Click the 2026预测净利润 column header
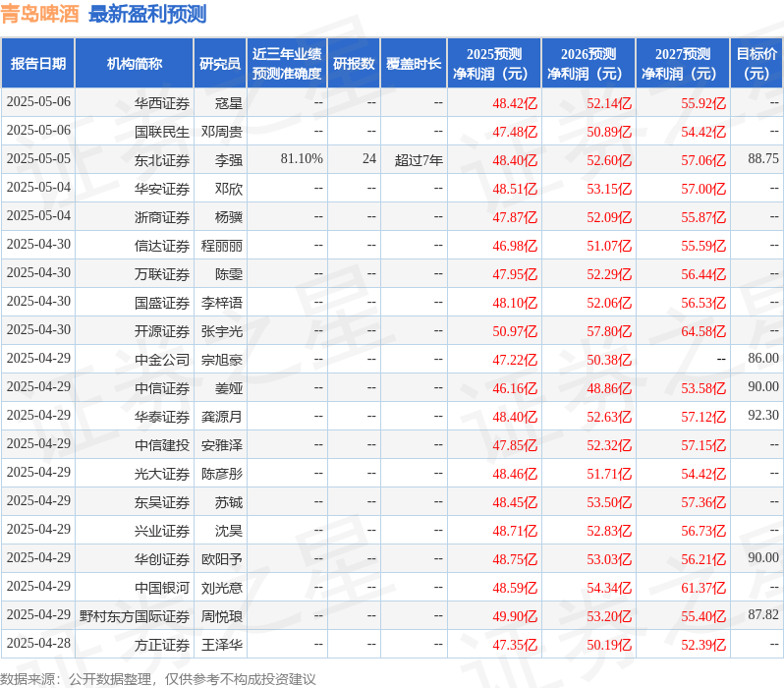The height and width of the screenshot is (688, 784). point(588,64)
